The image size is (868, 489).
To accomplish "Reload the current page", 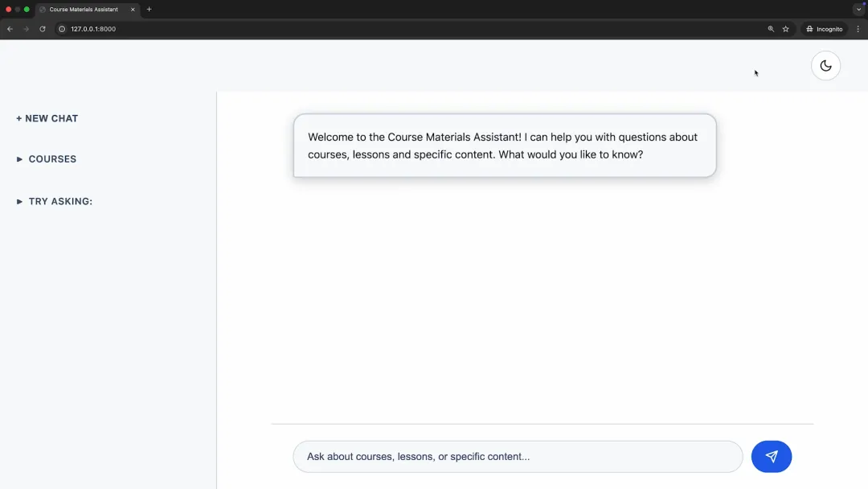I will click(43, 29).
